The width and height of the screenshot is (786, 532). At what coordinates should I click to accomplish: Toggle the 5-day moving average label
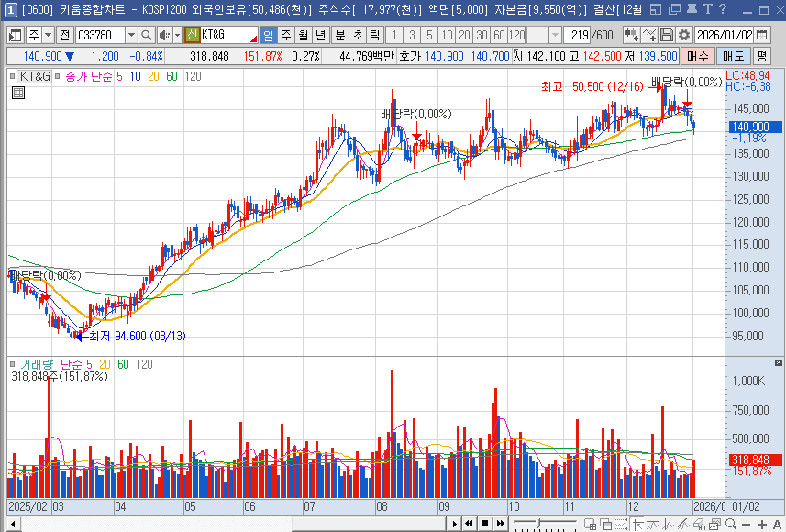click(x=119, y=77)
